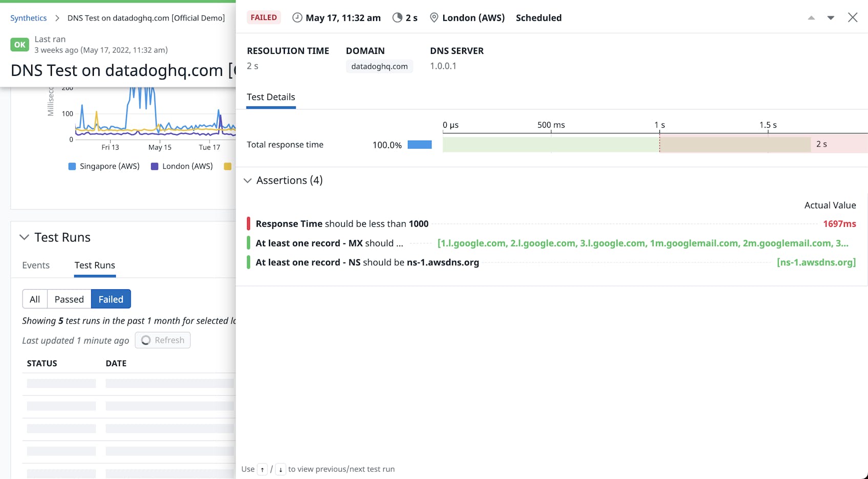Click the blue Total response time progress bar
This screenshot has height=479, width=868.
[419, 145]
